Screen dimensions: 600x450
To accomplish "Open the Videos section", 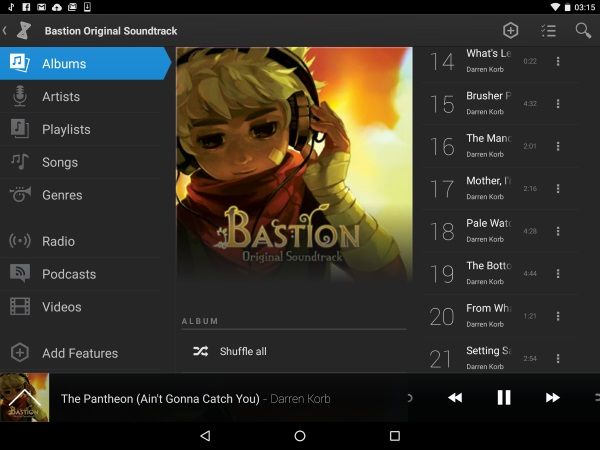I will point(80,307).
